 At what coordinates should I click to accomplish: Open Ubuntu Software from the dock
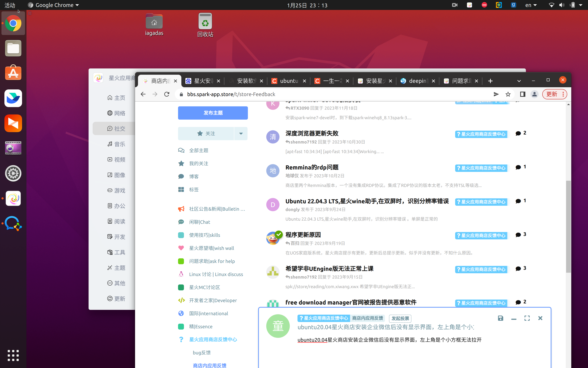[x=13, y=73]
